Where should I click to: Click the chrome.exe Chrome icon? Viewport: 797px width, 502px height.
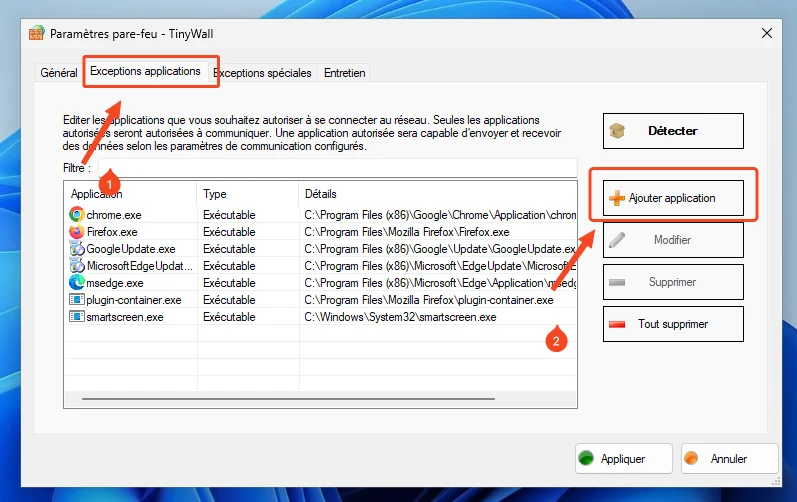point(77,214)
